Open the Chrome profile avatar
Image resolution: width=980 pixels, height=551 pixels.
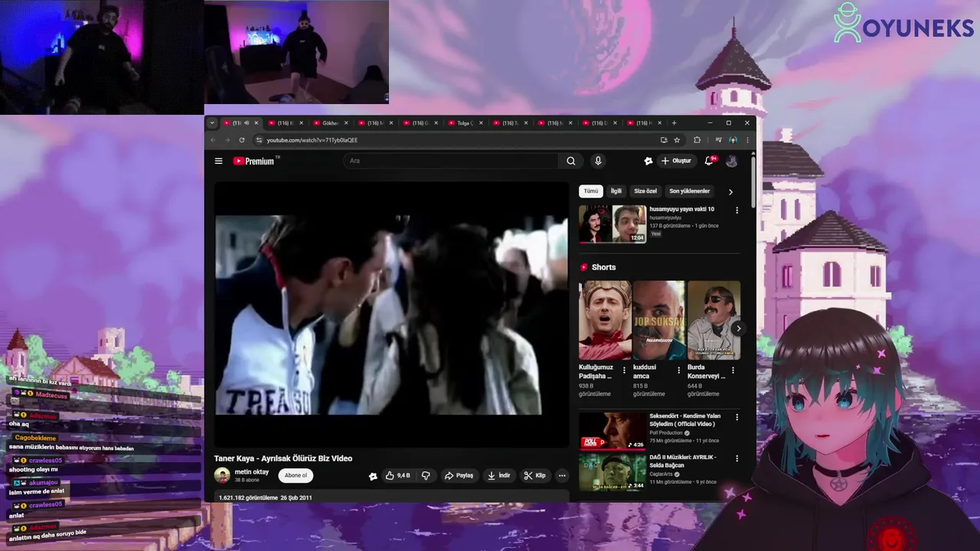point(733,140)
